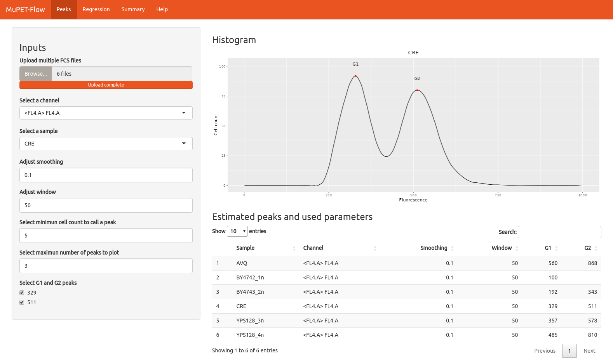Viewport: 613px width, 364px height.
Task: Go to the Help tab
Action: (162, 9)
